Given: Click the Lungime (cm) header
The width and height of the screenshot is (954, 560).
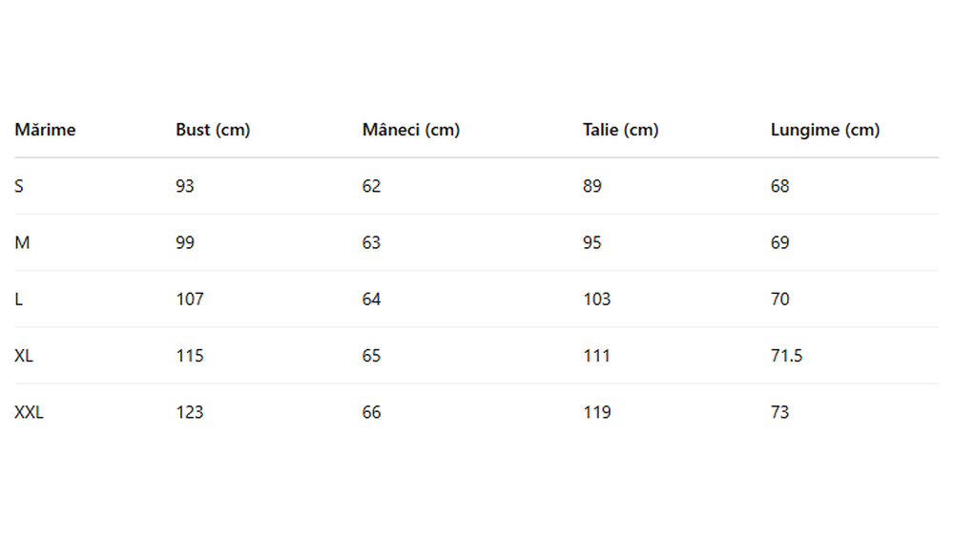Looking at the screenshot, I should click(x=825, y=130).
